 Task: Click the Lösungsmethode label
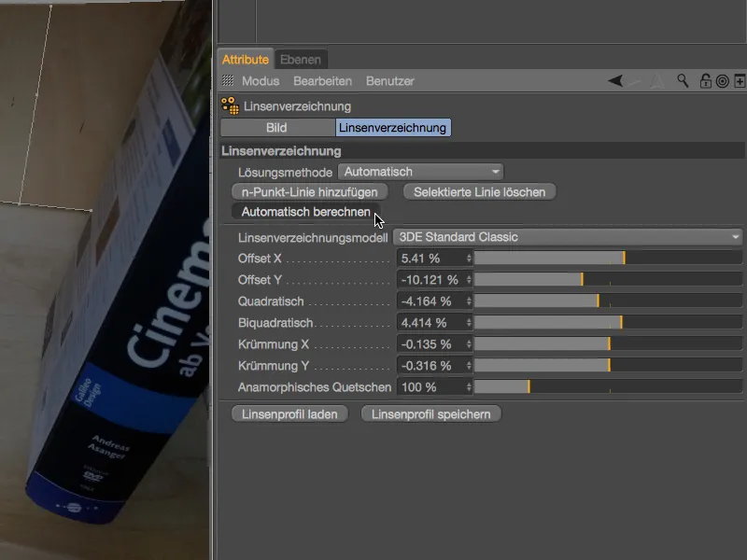pos(285,172)
